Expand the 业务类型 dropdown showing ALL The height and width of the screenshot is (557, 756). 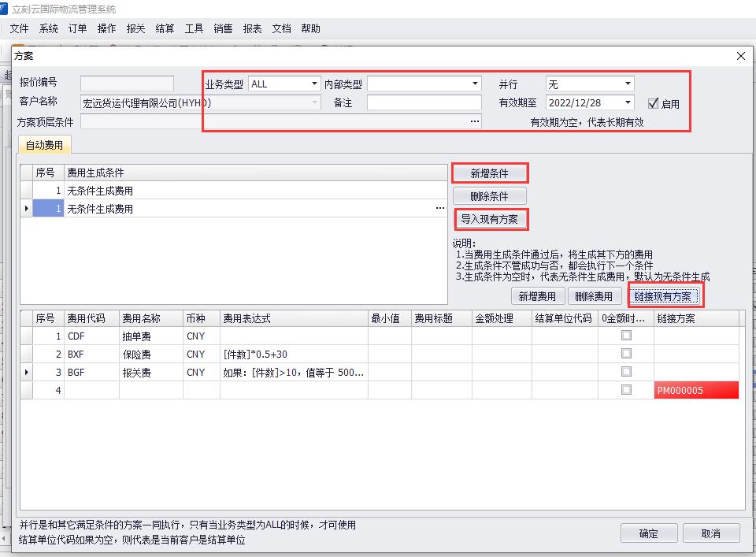[314, 84]
